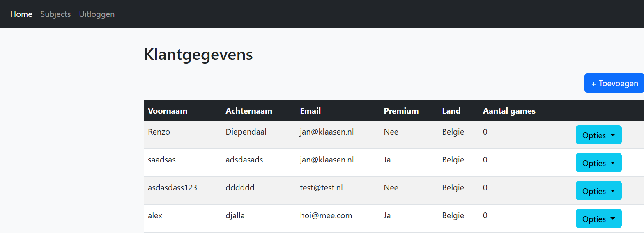Screen dimensions: 644x233
Task: Click the + Toevoegen button
Action: point(614,83)
